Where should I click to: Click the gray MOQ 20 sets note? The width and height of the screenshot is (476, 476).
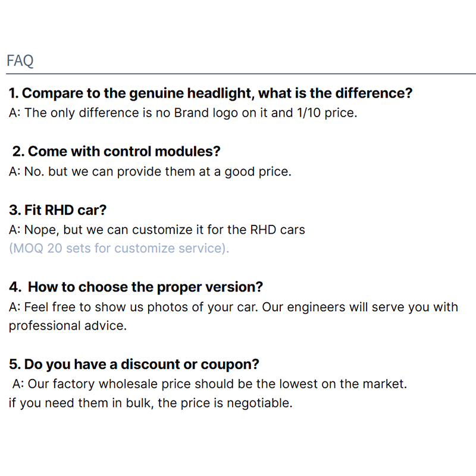(x=119, y=248)
